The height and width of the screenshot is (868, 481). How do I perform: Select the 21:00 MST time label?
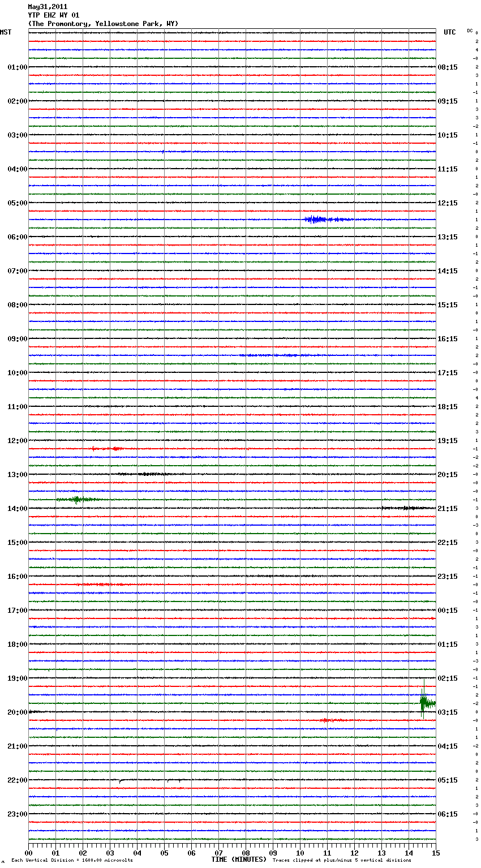18,746
